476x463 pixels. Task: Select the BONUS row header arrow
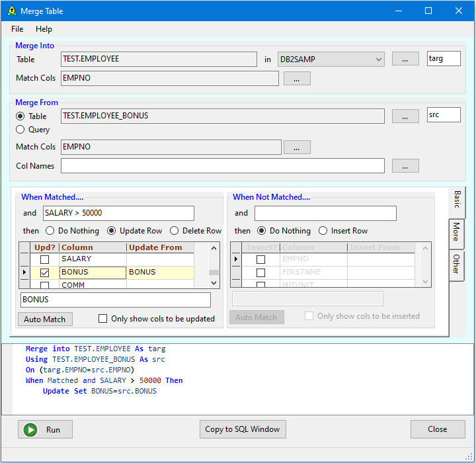click(24, 273)
